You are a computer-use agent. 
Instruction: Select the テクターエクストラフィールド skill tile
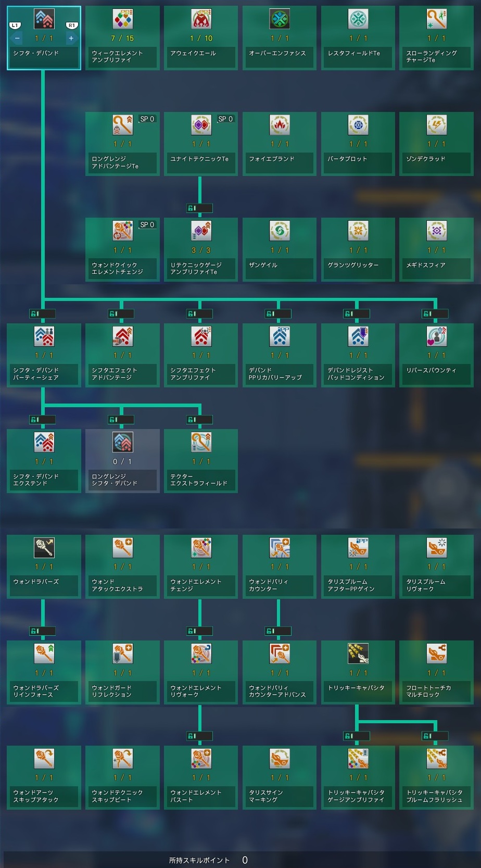tap(201, 460)
